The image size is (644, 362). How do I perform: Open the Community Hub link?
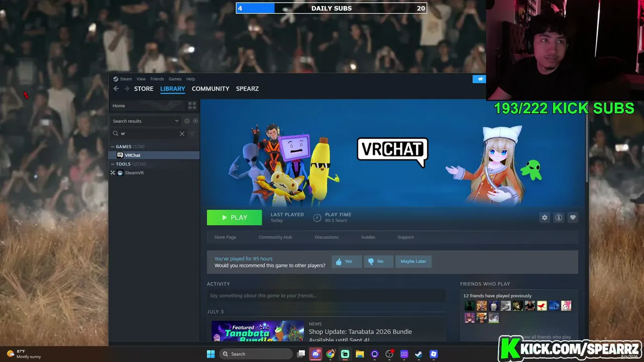[275, 237]
